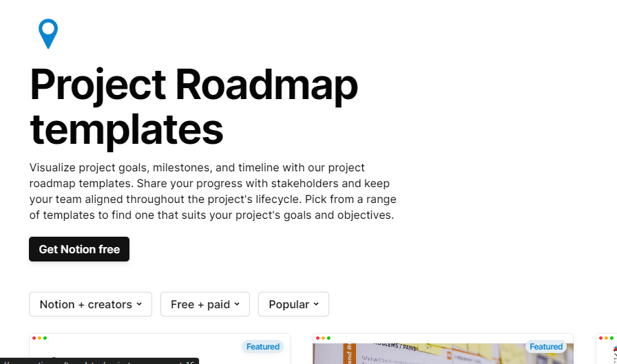Click the blue map pin icon
This screenshot has width=617, height=364.
48,33
